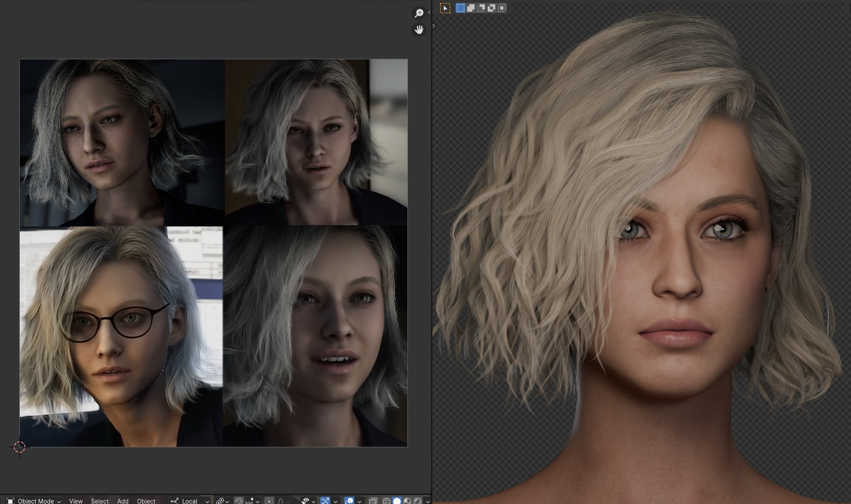Switch to wireframe viewport shading
851x504 pixels.
386,501
